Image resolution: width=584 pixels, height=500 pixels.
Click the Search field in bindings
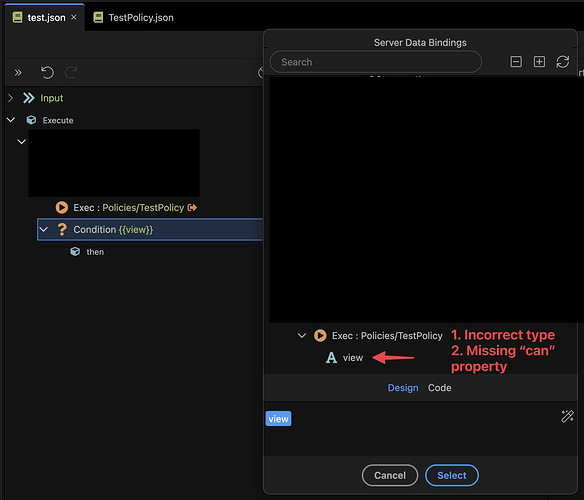[x=375, y=62]
